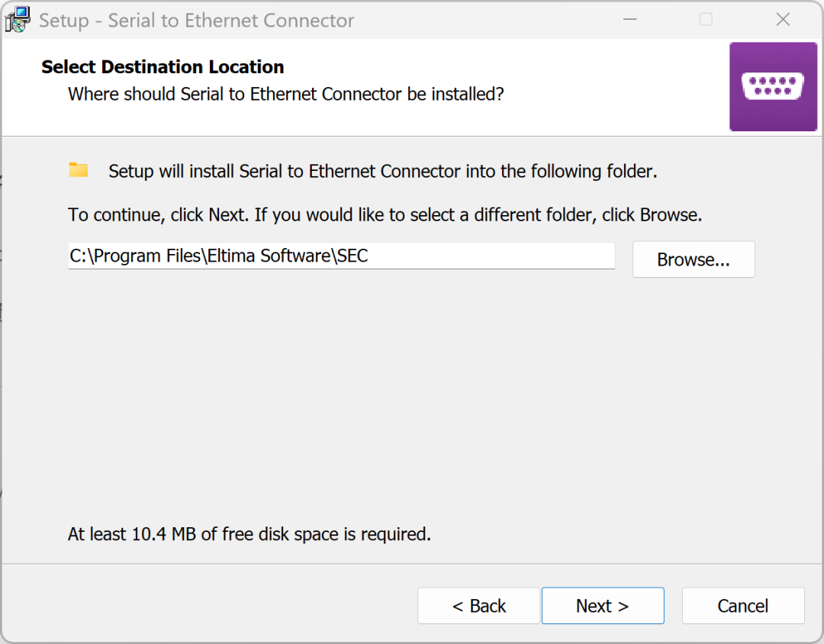The width and height of the screenshot is (824, 644).
Task: Minimize the Setup window
Action: click(x=629, y=19)
